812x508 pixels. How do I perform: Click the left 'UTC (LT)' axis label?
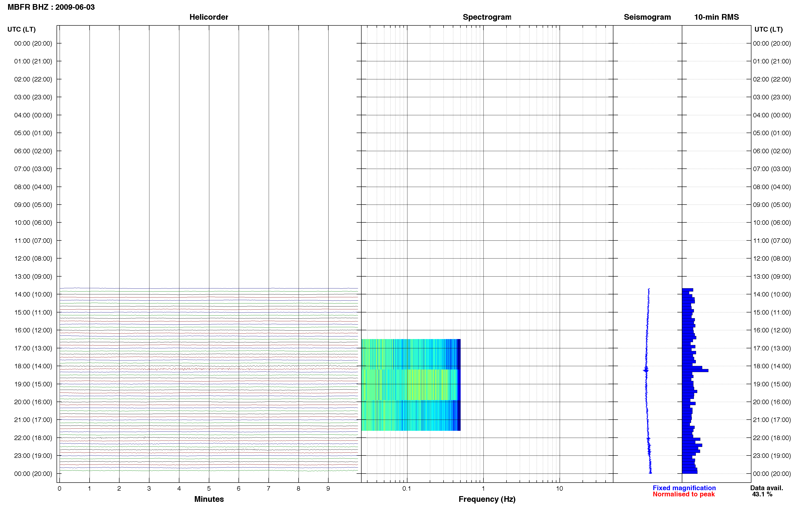21,29
